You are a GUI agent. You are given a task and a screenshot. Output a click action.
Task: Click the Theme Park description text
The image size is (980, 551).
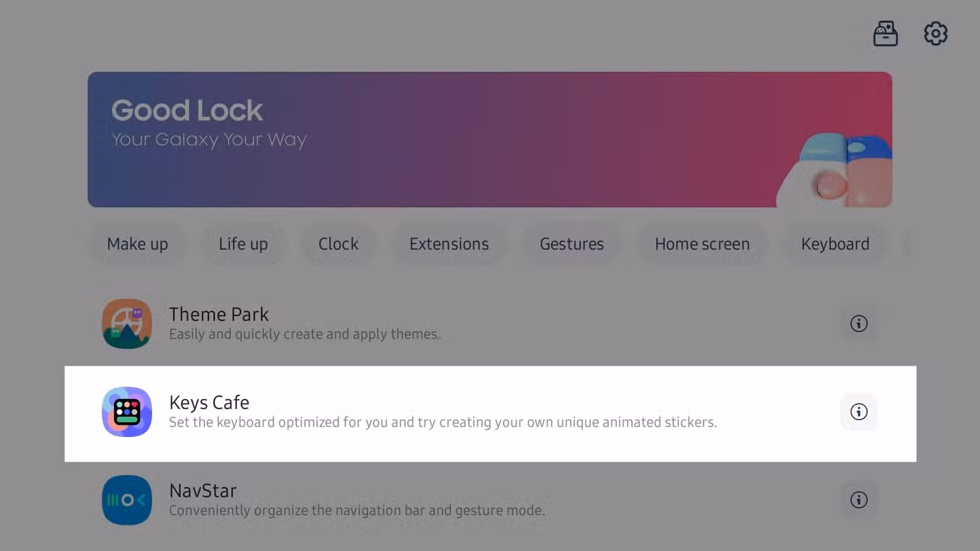point(305,334)
